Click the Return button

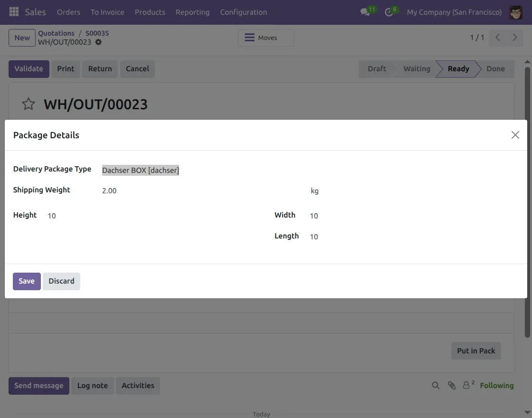100,69
